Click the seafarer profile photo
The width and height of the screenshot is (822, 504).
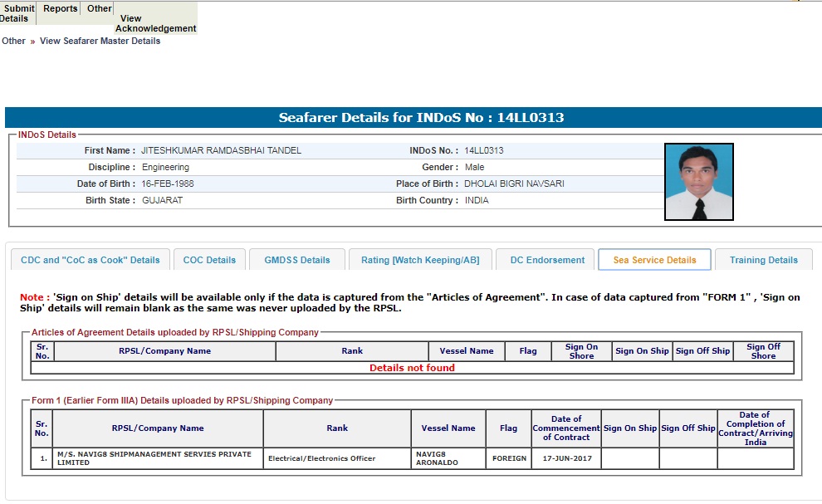coord(698,182)
